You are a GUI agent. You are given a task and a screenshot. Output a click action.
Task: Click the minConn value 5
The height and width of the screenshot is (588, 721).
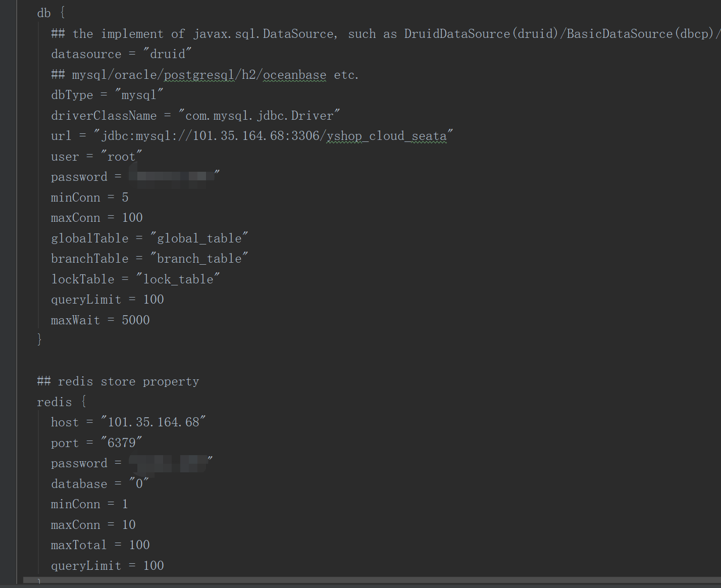point(125,198)
